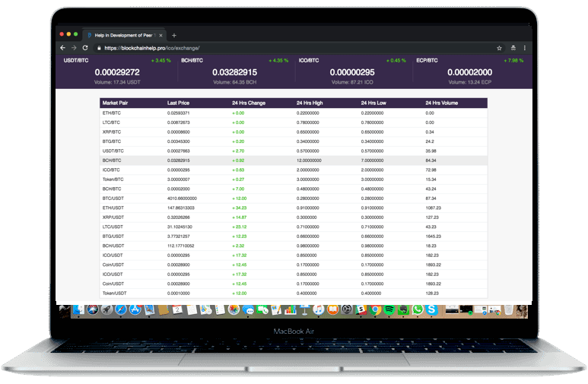Launch WhatsApp from the dock
The width and height of the screenshot is (588, 384).
click(417, 310)
